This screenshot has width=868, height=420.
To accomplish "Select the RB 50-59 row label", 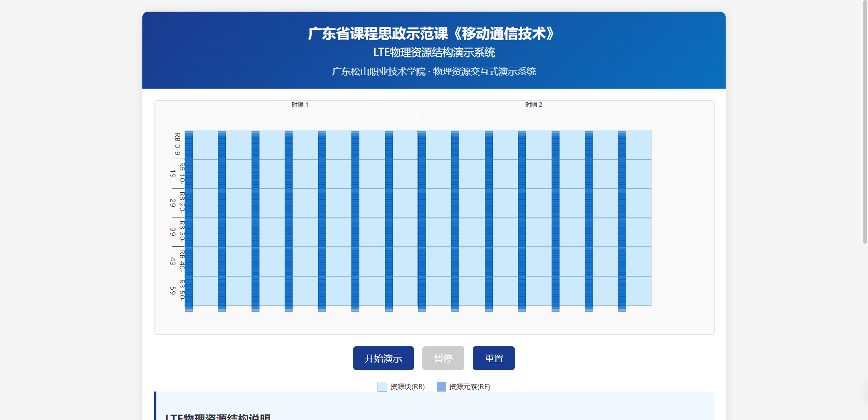I will 177,290.
